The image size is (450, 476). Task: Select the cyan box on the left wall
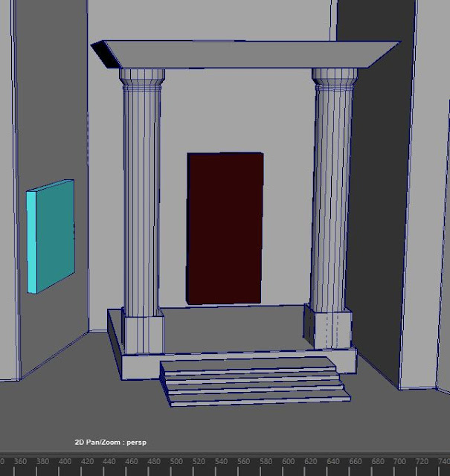[x=51, y=237]
